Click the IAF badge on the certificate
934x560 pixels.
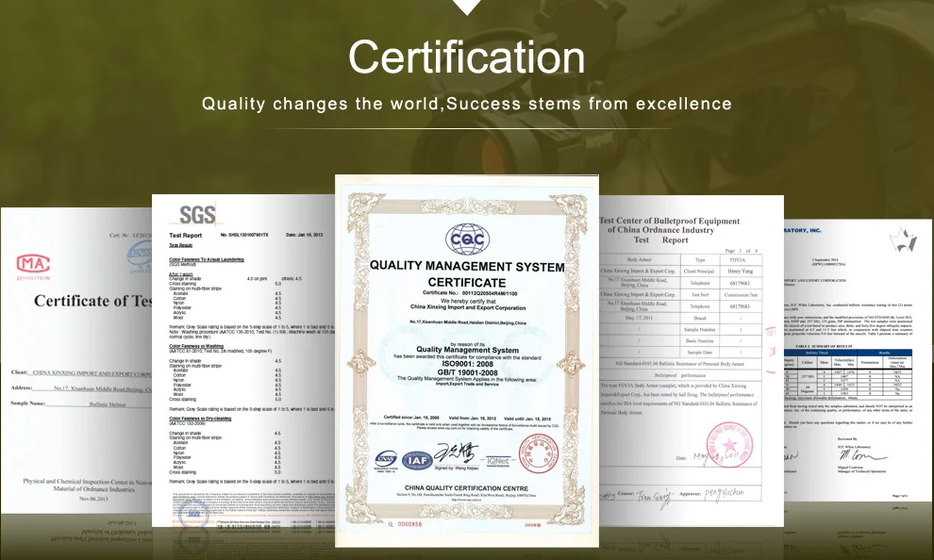pyautogui.click(x=417, y=460)
